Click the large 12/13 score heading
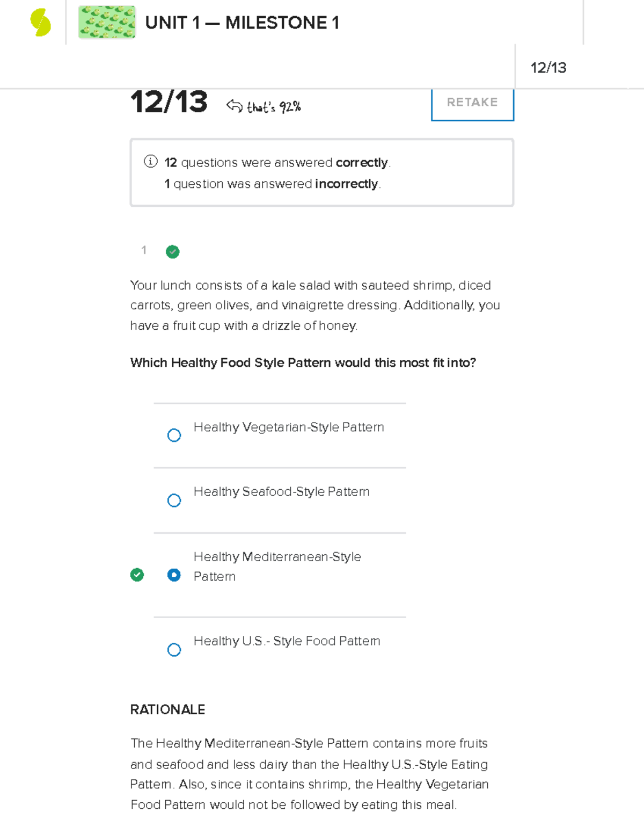This screenshot has width=644, height=834. coord(169,102)
